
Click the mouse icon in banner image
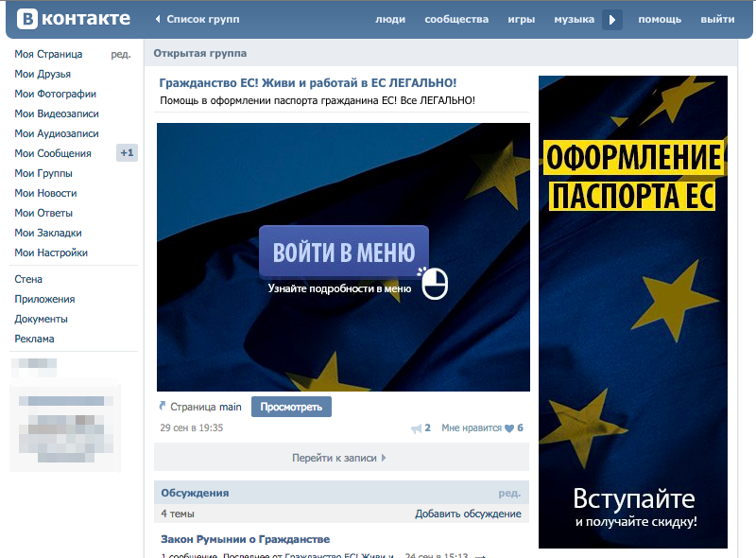click(x=435, y=284)
